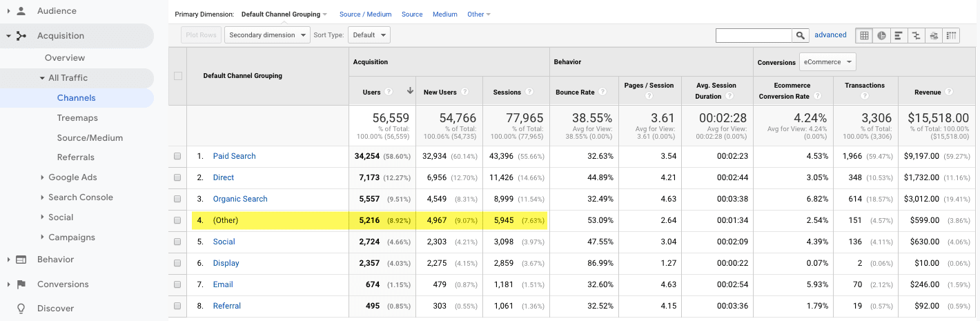980x321 pixels.
Task: Expand the Google Ads section
Action: [x=42, y=177]
